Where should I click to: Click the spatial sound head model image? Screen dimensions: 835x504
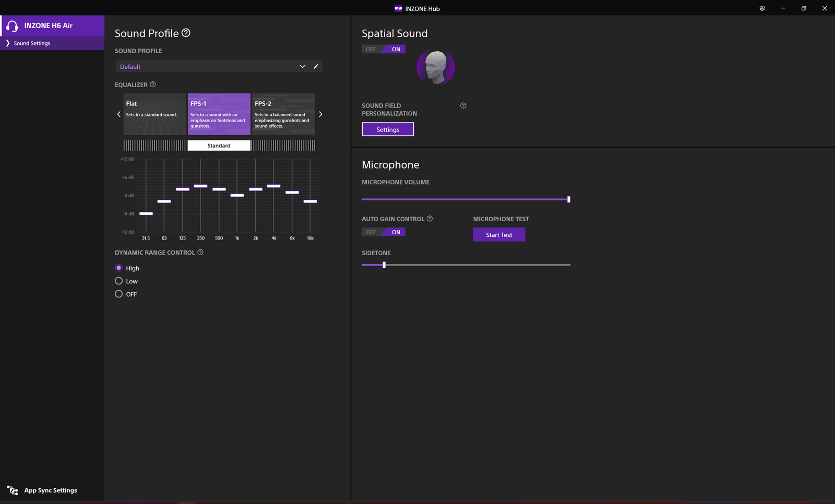click(436, 67)
